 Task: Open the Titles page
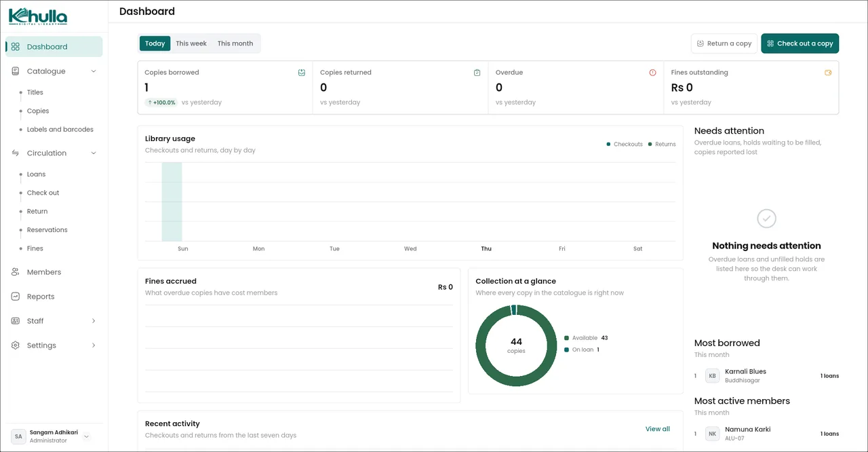pos(35,92)
